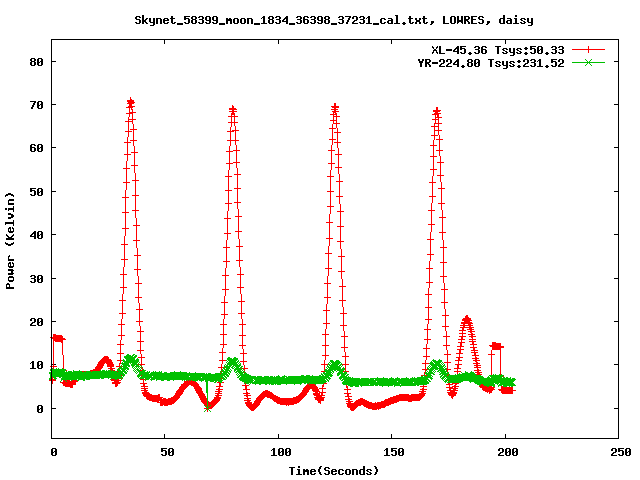Click the Power (Kelvin) axis label

[10, 241]
